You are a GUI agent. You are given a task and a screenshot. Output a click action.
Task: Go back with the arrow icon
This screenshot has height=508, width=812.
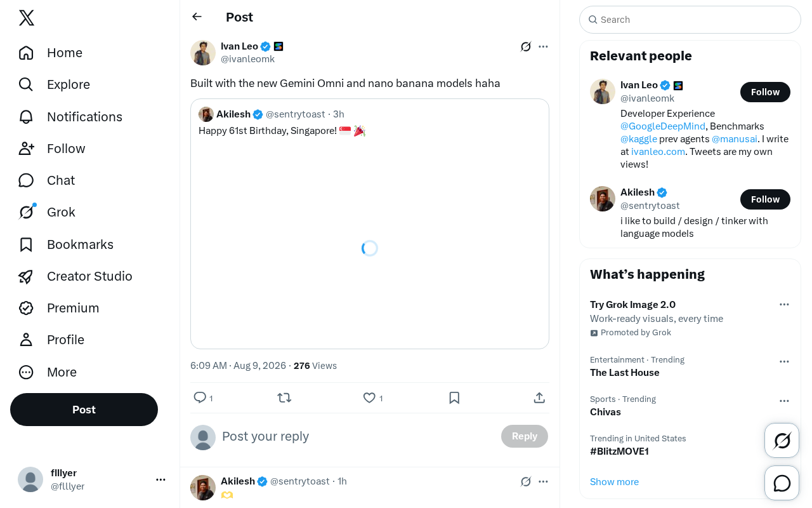tap(197, 17)
